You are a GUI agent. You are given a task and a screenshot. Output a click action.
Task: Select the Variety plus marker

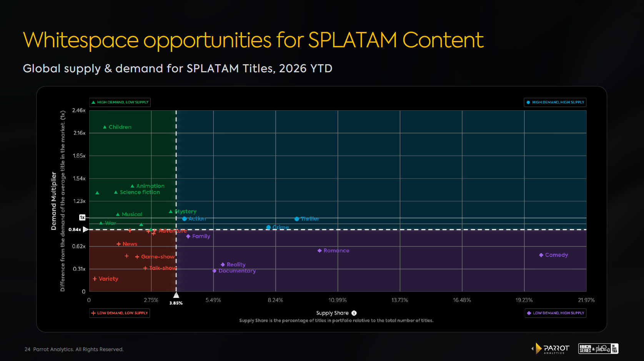95,279
